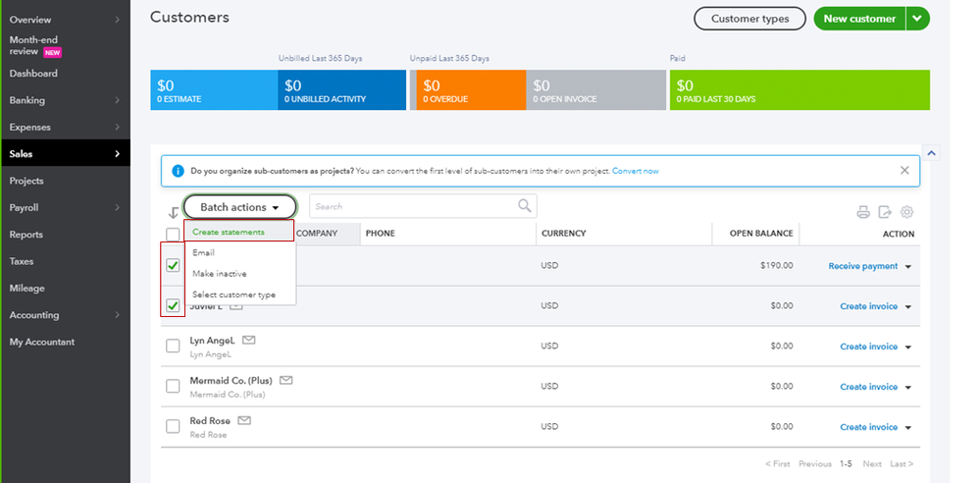Check the Mermaid Co. (Plus) checkbox
The image size is (980, 483).
point(173,386)
